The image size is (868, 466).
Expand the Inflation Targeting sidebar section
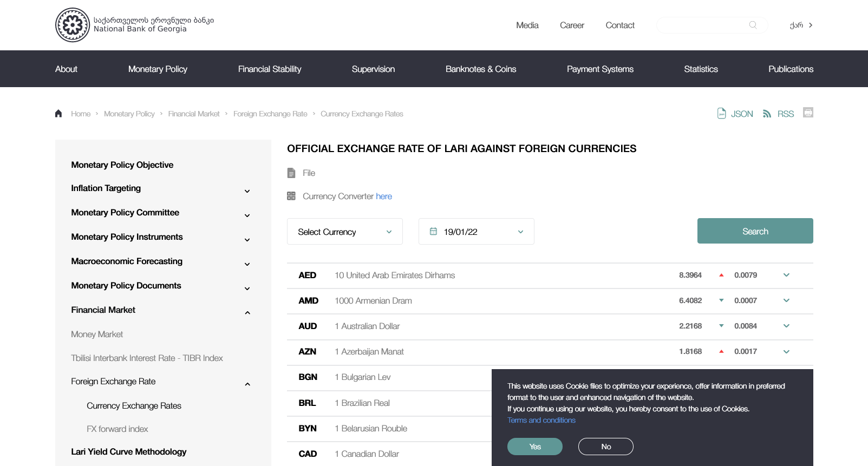(x=247, y=191)
